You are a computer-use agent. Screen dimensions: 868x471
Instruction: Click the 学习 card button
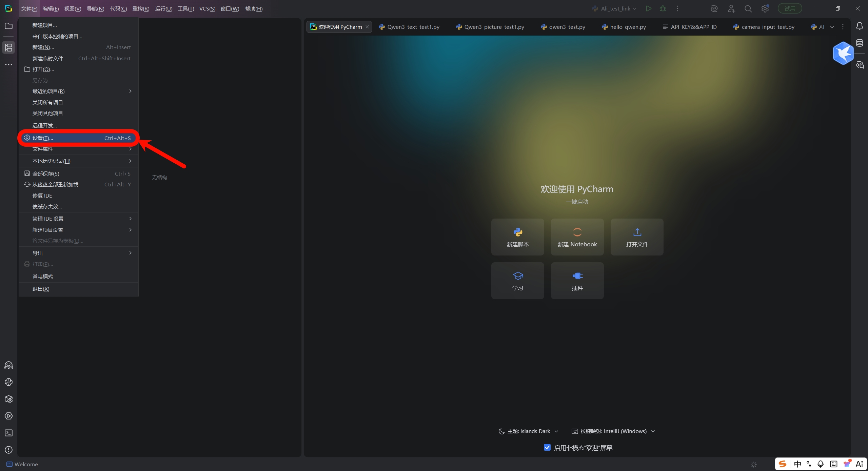tap(518, 281)
